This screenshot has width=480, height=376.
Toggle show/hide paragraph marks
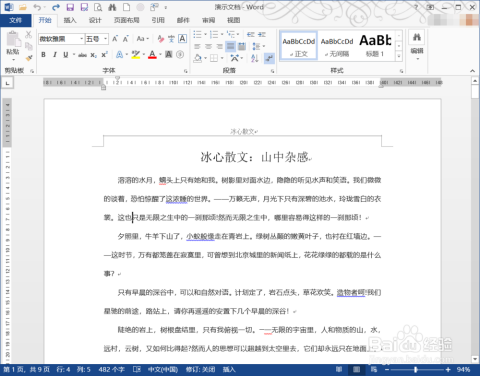pos(269,58)
